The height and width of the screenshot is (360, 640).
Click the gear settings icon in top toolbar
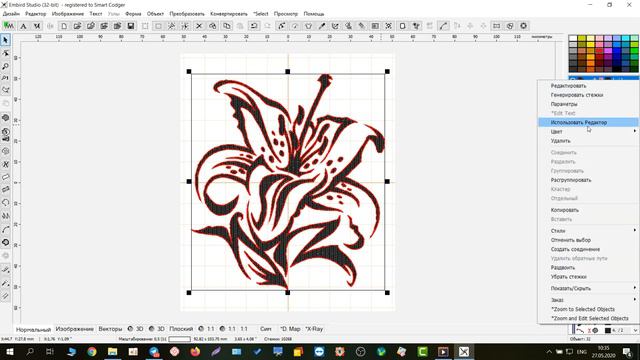coord(523,26)
